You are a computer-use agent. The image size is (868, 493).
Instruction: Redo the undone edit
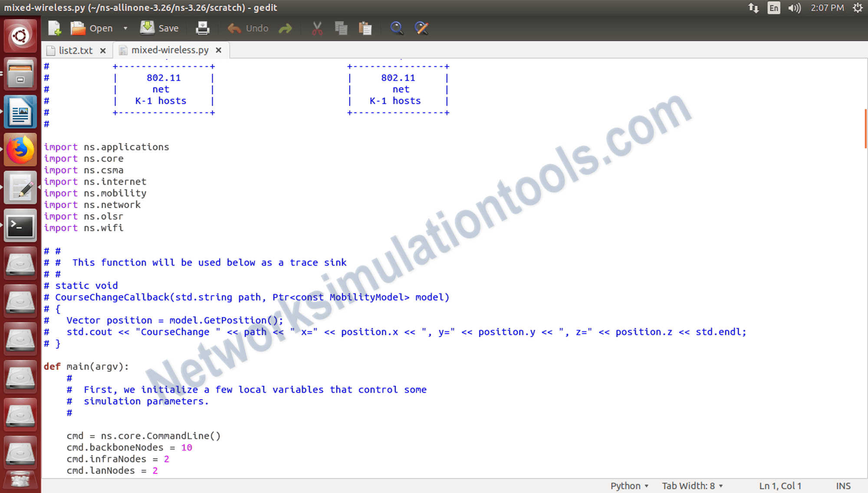(286, 28)
